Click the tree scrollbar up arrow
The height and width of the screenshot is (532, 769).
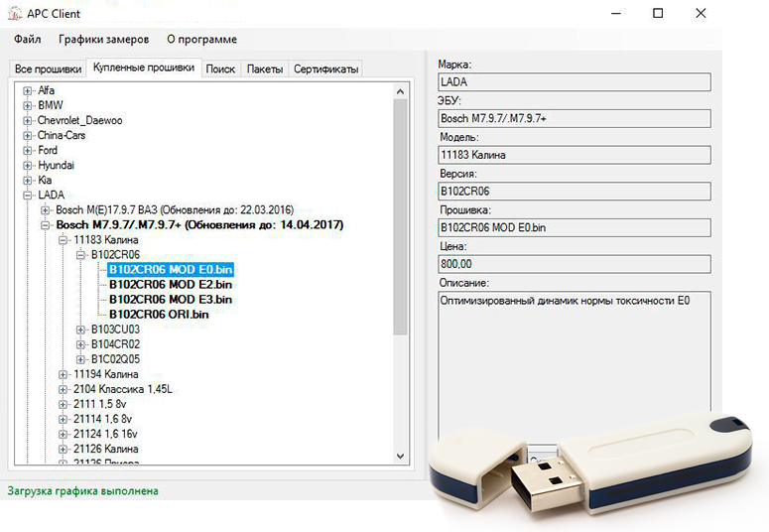(x=400, y=91)
